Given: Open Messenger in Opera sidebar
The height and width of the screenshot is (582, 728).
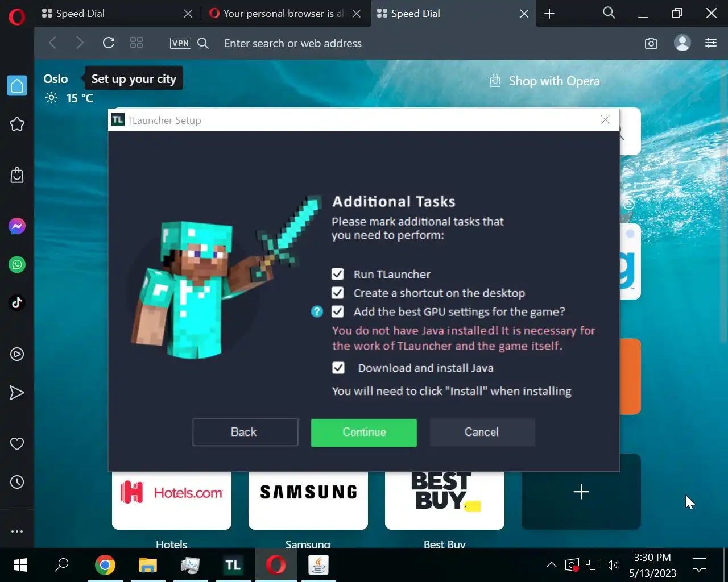Looking at the screenshot, I should [x=17, y=226].
